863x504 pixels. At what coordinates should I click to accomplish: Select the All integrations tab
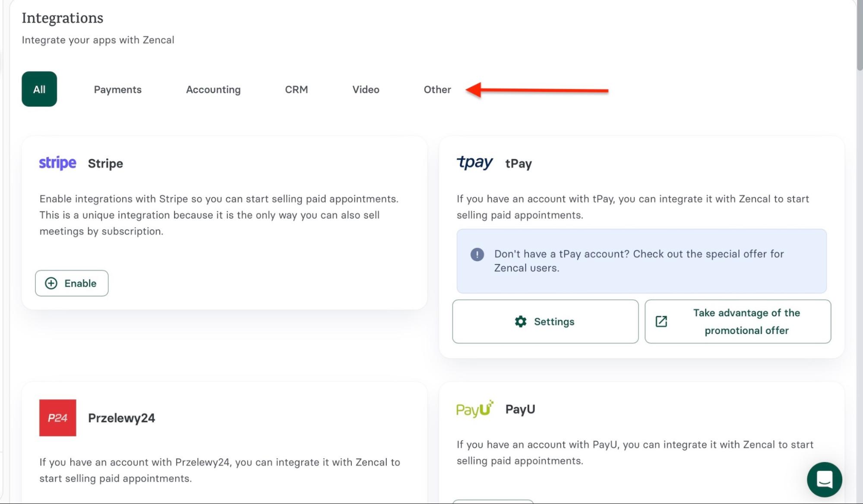click(39, 89)
